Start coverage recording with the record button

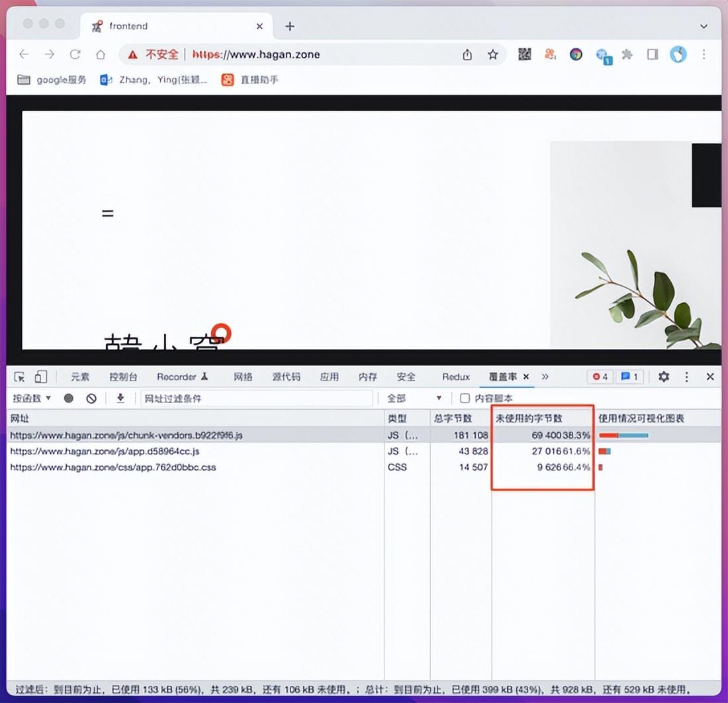[69, 398]
